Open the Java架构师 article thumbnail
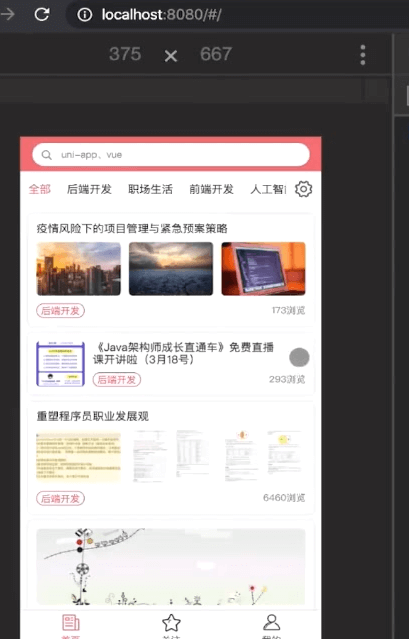 point(60,364)
